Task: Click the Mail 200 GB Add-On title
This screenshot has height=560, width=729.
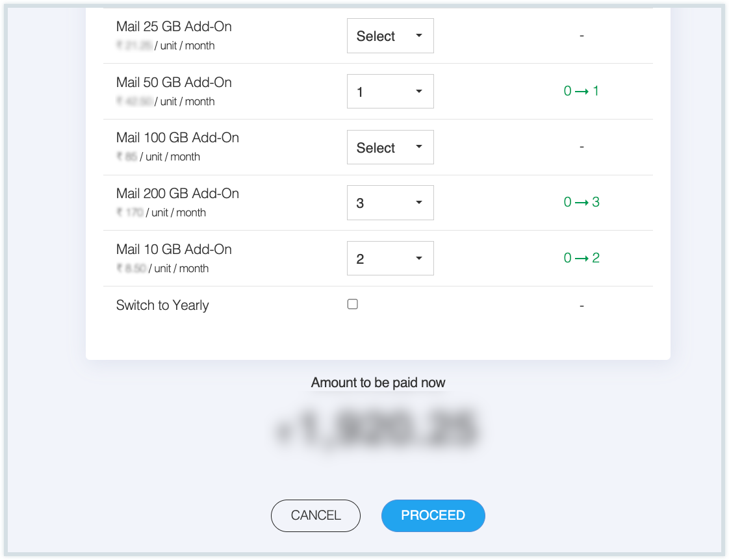Action: pyautogui.click(x=177, y=193)
